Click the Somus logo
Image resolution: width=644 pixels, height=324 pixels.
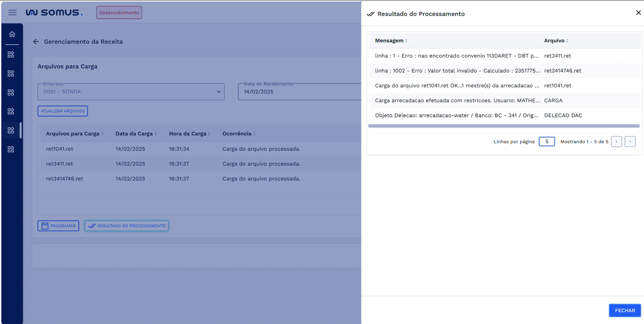[54, 12]
